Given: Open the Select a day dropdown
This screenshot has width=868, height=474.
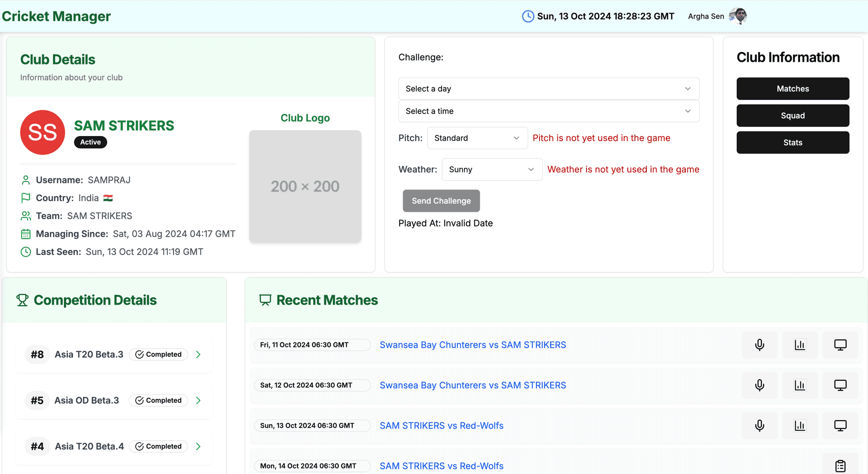Looking at the screenshot, I should (548, 89).
